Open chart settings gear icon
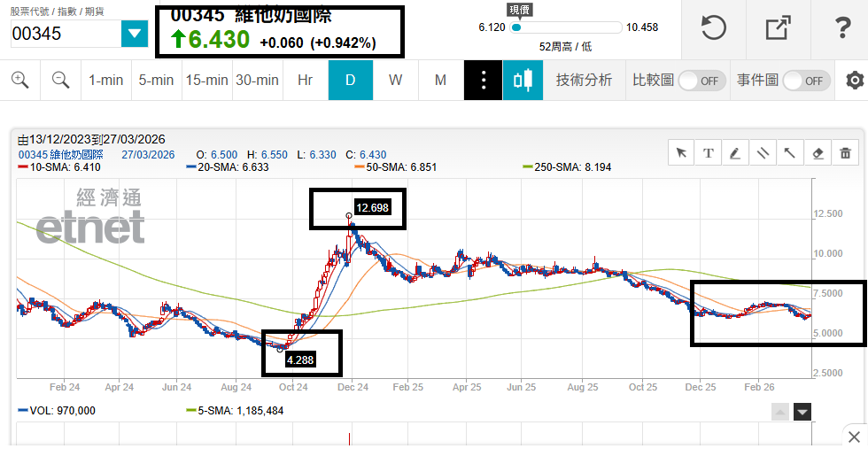 pyautogui.click(x=855, y=81)
